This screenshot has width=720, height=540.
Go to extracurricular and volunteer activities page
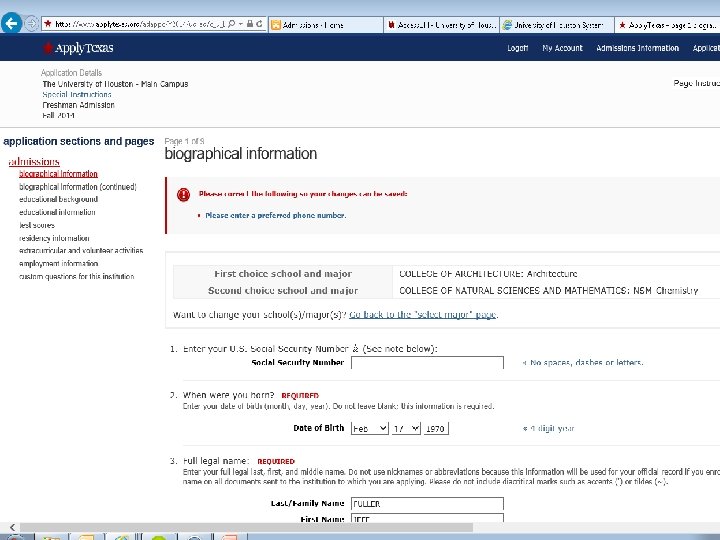point(81,251)
